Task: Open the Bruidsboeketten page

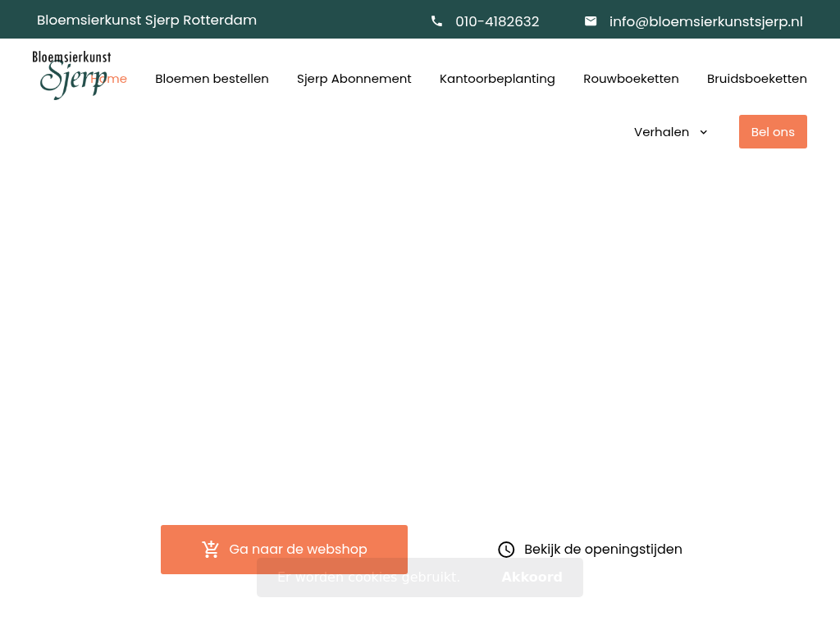Action: 756,79
